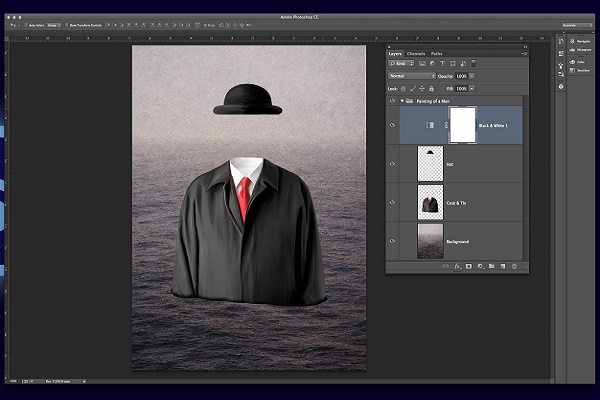Open the Color panel
Viewport: 600px width, 400px height.
pos(577,62)
